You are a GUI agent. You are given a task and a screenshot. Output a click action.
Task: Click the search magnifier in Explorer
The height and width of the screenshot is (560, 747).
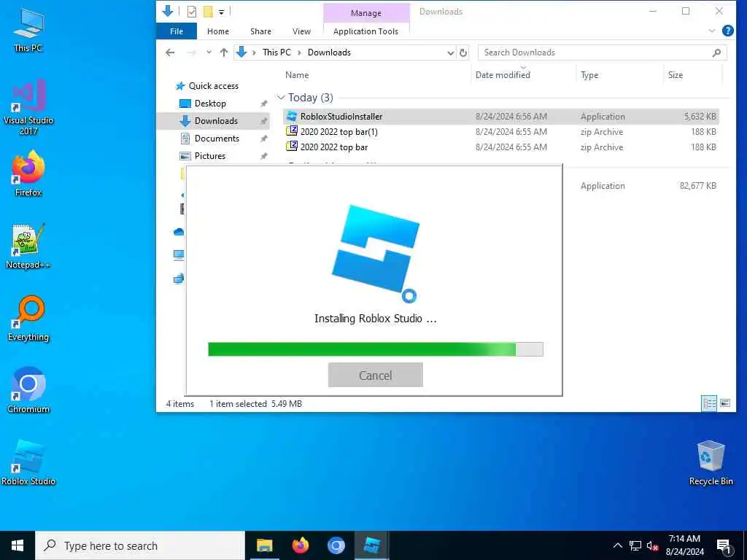(x=716, y=52)
